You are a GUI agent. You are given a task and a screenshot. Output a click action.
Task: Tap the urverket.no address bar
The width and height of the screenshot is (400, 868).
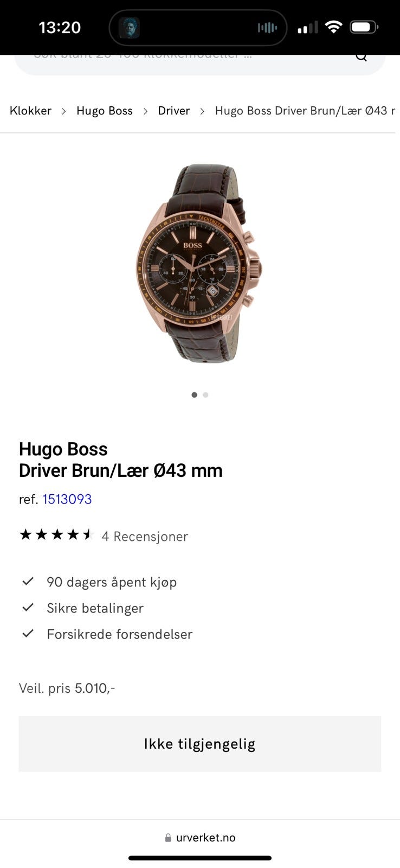200,838
